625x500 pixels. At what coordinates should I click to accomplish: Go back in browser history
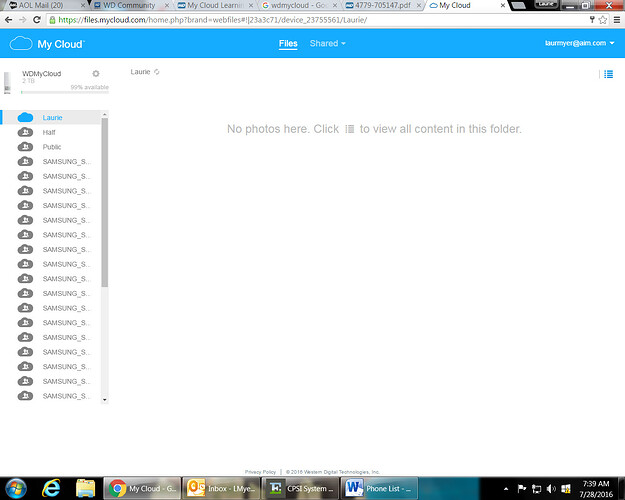(x=9, y=20)
